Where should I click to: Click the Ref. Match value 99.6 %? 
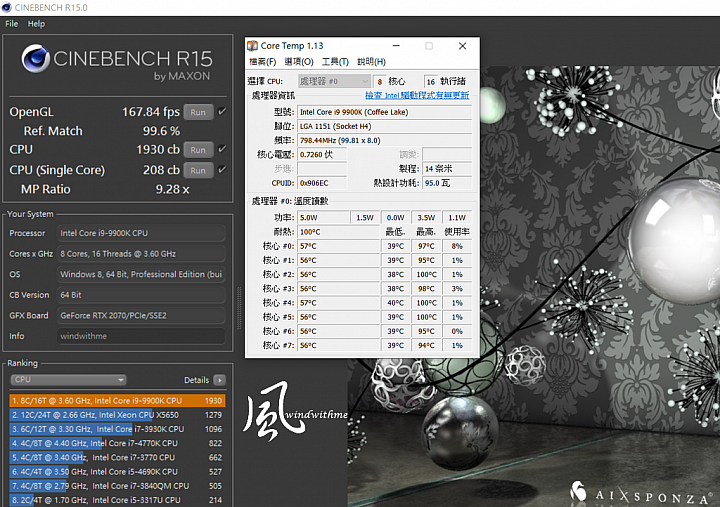coord(161,131)
